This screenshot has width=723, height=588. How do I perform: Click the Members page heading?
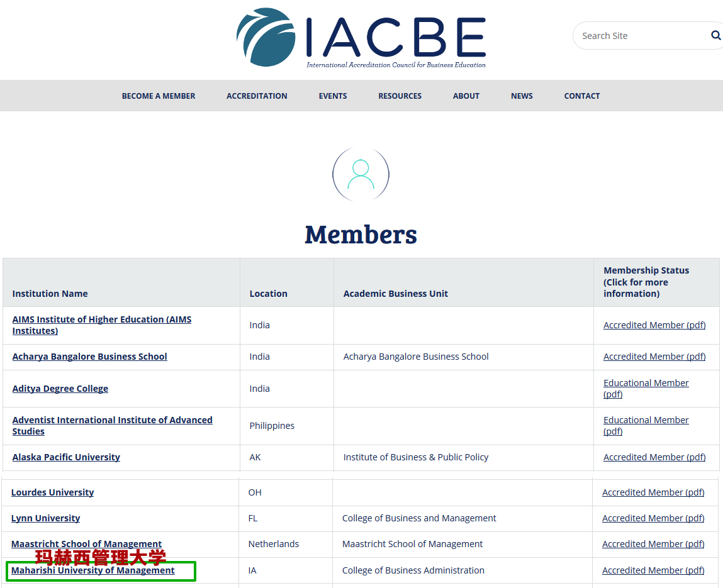coord(361,235)
